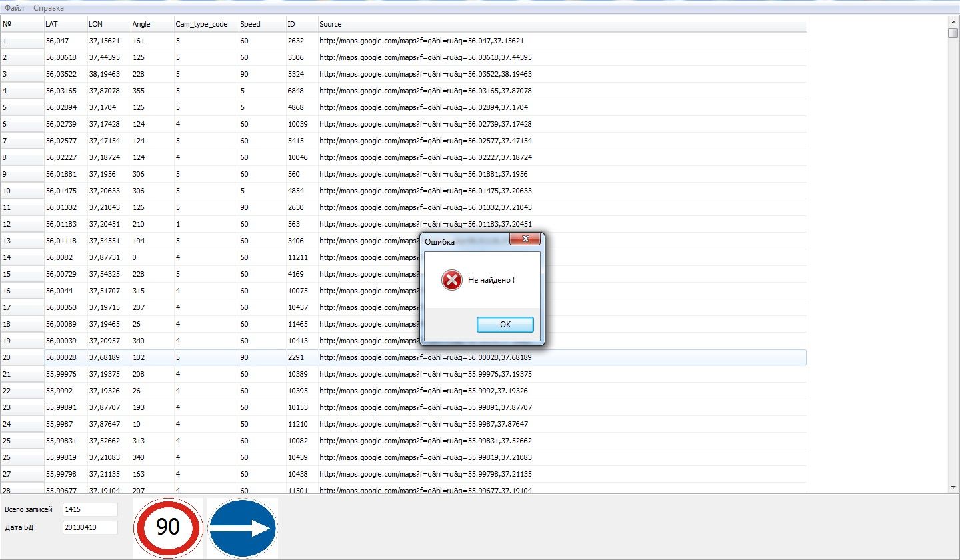Image resolution: width=960 pixels, height=560 pixels.
Task: Close the Ошибка error dialog
Action: coord(524,239)
